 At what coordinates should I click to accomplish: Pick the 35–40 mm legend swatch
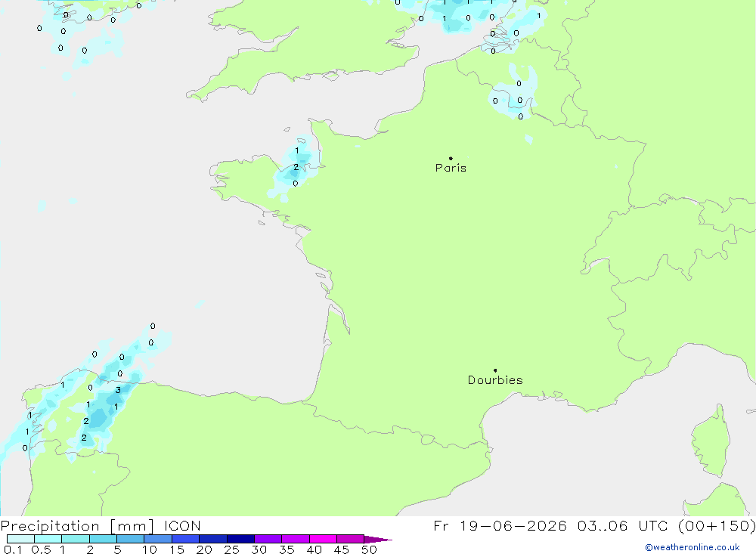click(x=296, y=539)
